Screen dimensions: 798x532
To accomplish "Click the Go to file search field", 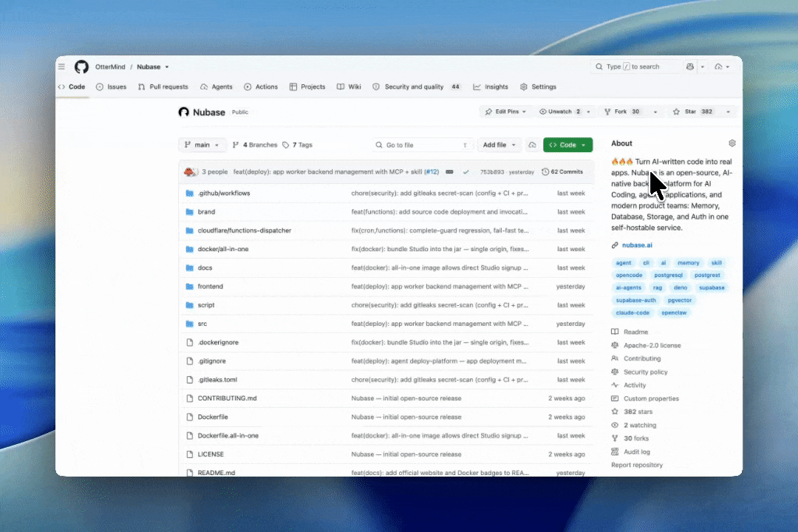I will pyautogui.click(x=423, y=145).
